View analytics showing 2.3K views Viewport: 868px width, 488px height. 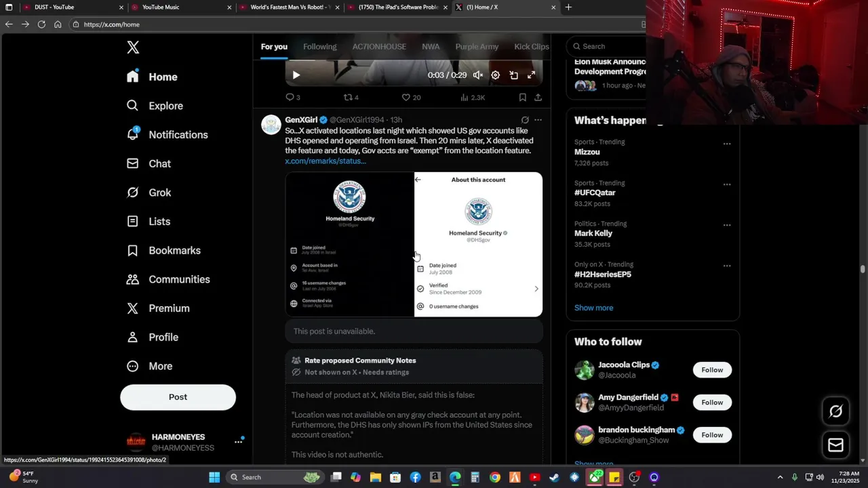pyautogui.click(x=472, y=98)
